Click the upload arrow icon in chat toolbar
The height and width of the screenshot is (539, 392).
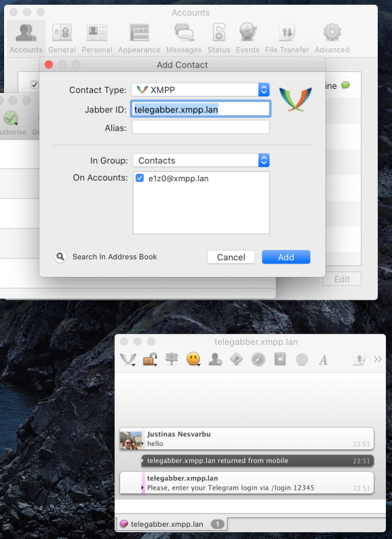360,359
